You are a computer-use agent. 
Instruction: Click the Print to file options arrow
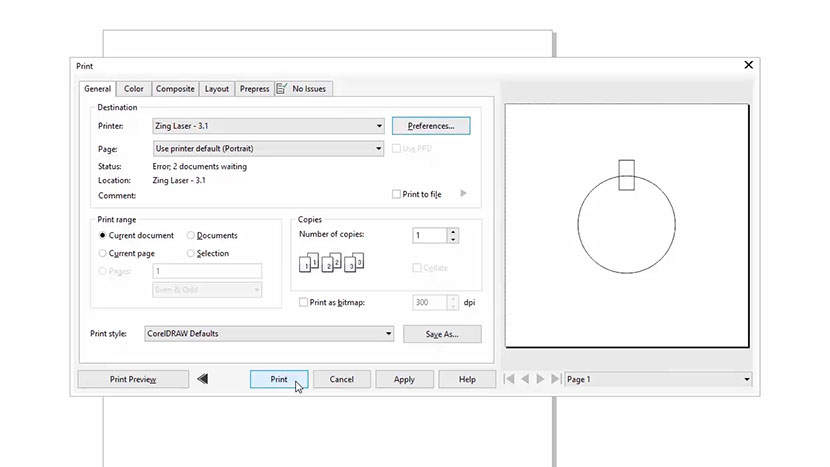coord(463,194)
